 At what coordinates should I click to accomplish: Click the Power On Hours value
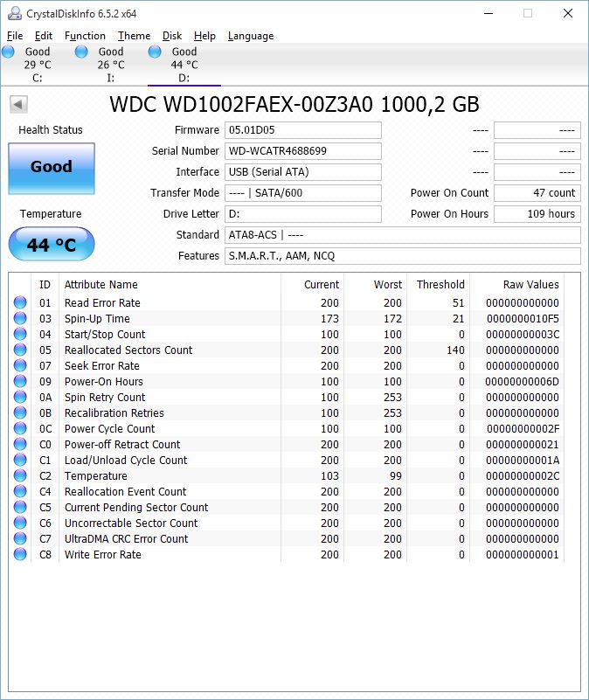(x=537, y=214)
